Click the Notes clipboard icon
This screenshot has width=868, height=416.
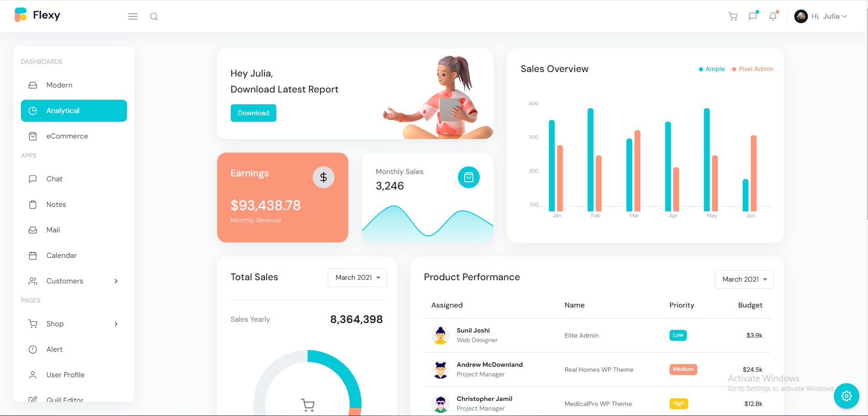[x=33, y=205]
